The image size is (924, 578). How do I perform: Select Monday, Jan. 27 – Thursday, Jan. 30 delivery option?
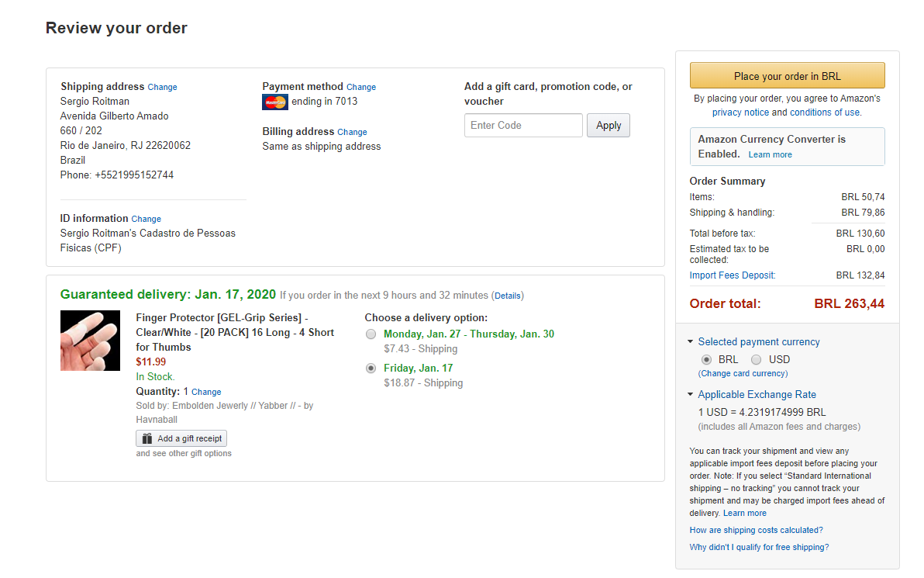coord(371,334)
